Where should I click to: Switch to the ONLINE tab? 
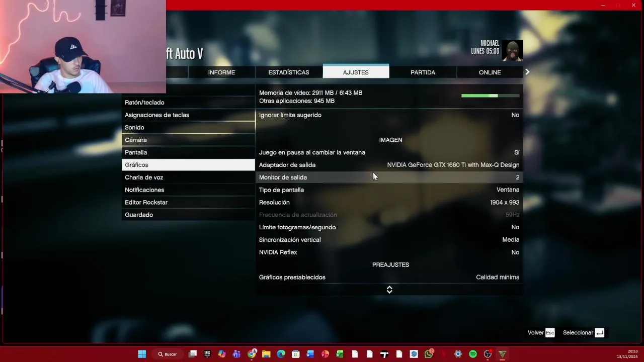[x=490, y=72]
